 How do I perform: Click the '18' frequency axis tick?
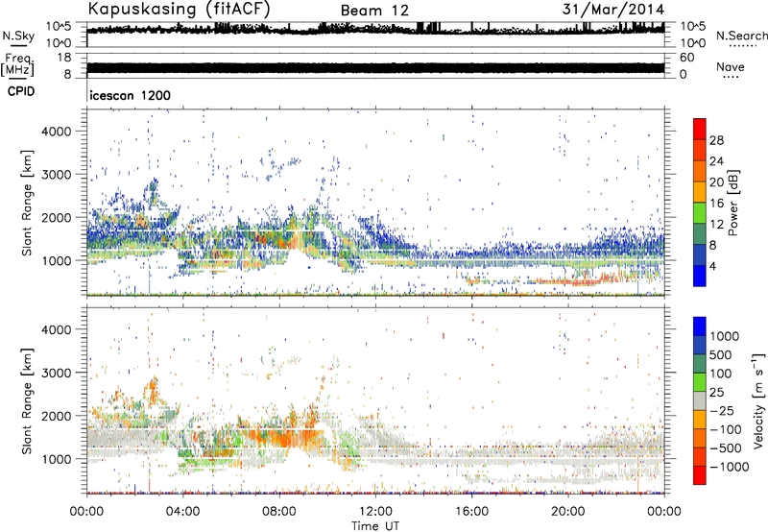[x=64, y=58]
